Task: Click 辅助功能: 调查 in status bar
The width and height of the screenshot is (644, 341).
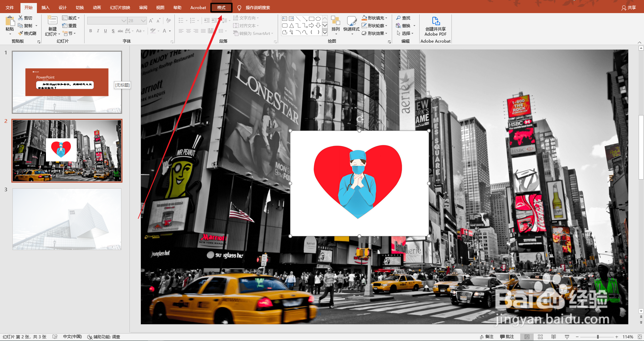Action: point(104,337)
